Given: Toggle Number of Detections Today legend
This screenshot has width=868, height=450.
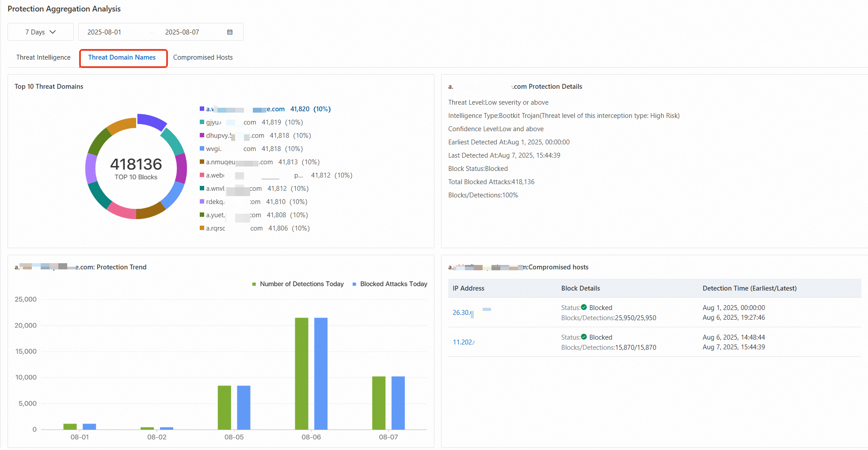Looking at the screenshot, I should tap(298, 284).
